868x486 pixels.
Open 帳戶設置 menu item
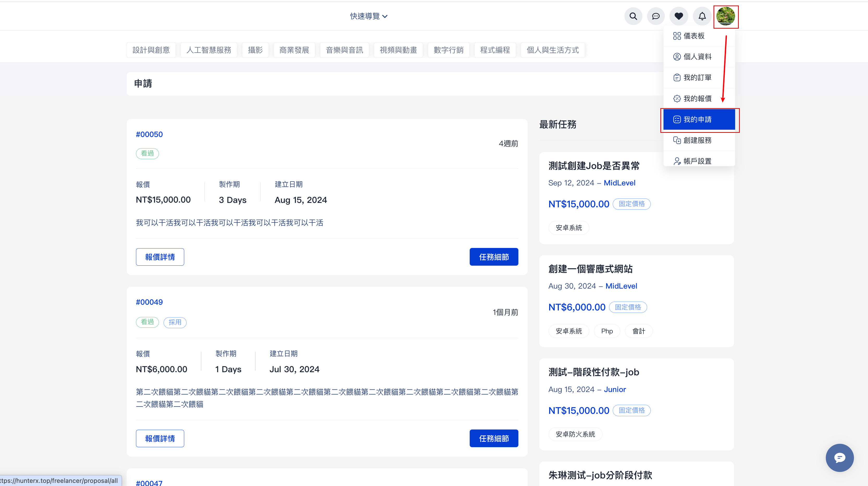point(697,161)
